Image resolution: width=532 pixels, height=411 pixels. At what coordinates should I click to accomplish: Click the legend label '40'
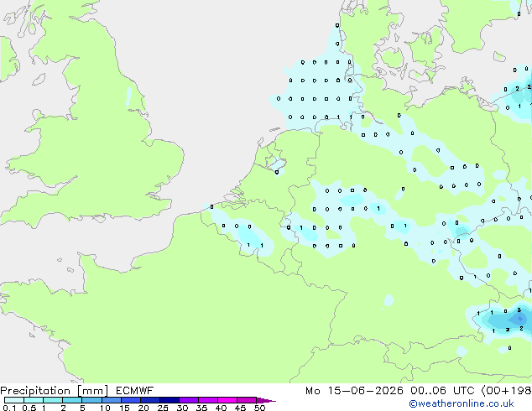[221, 408]
